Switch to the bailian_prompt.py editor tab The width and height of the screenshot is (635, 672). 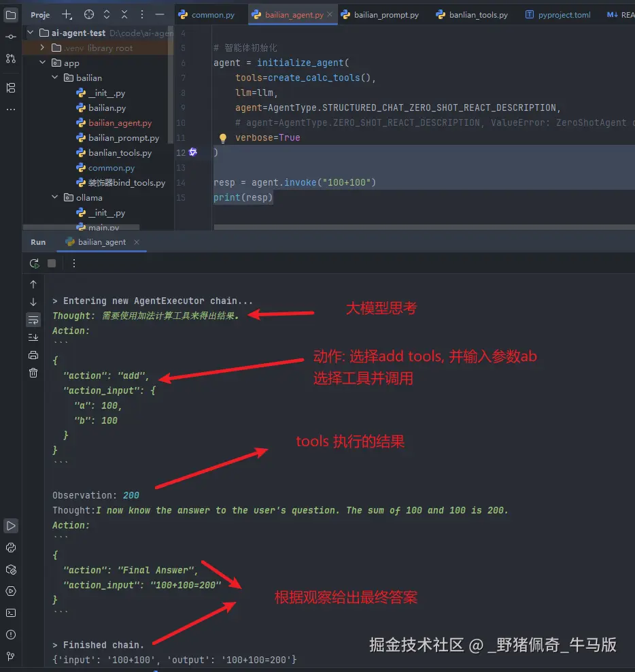(x=380, y=14)
